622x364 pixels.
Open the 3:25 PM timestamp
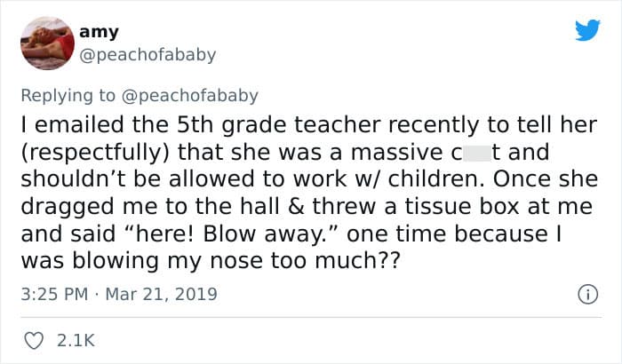click(x=54, y=294)
